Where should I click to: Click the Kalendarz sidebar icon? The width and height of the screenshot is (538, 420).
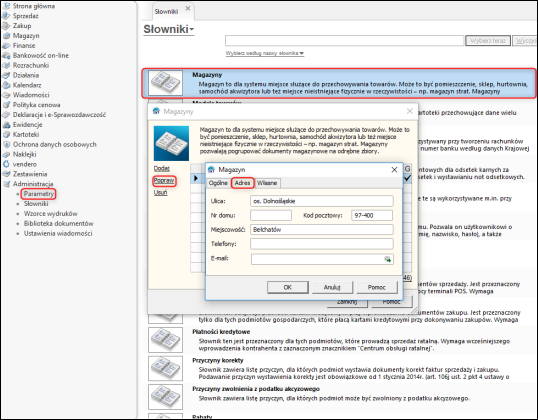coord(6,85)
